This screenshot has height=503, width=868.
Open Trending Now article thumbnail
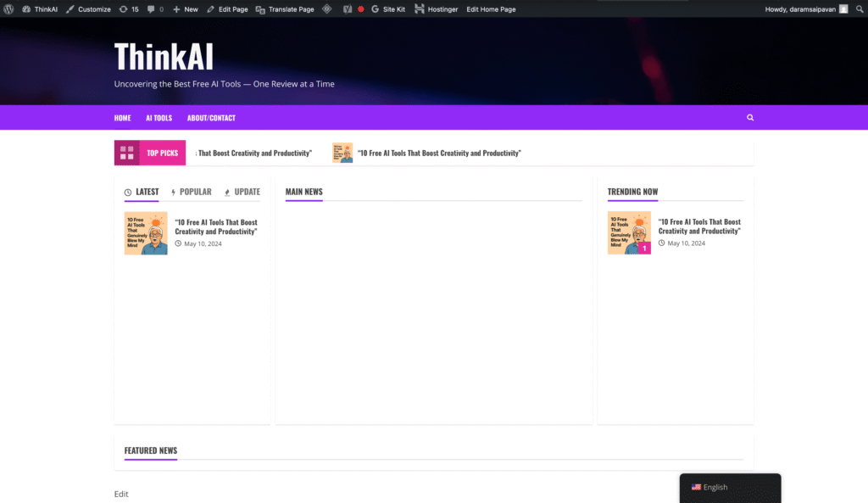(629, 232)
